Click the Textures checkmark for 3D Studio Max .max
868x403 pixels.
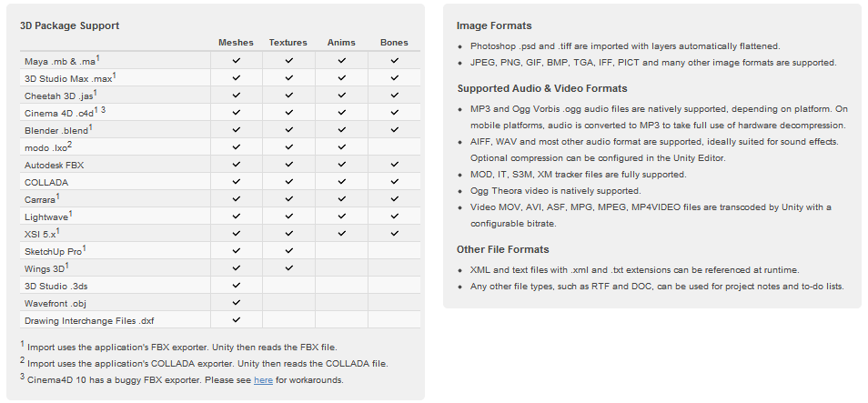289,78
